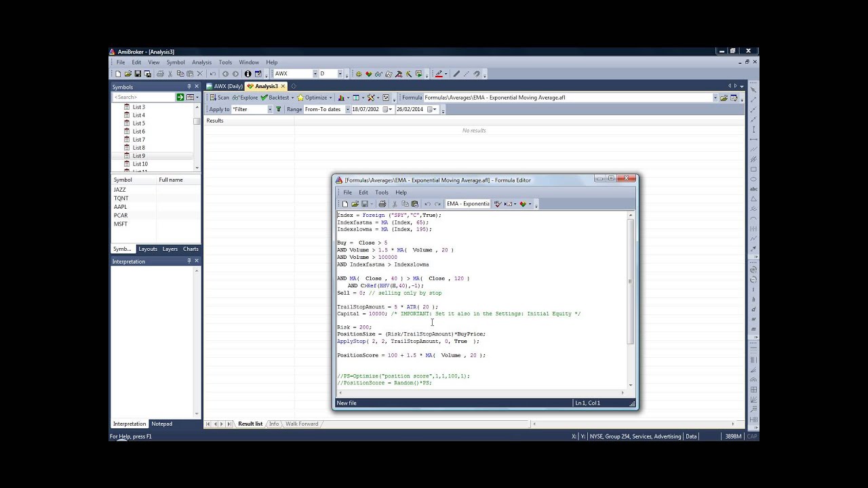Screen dimensions: 868x488
Task: Open the 26/02/2014 end date picker
Action: (x=432, y=109)
